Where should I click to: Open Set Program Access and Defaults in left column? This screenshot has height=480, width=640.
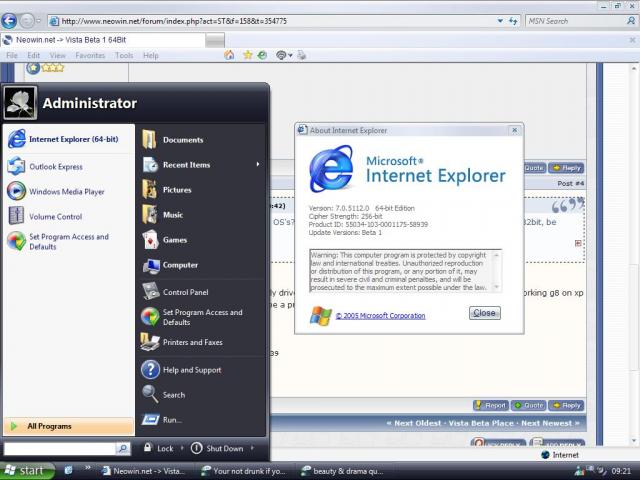click(x=69, y=242)
